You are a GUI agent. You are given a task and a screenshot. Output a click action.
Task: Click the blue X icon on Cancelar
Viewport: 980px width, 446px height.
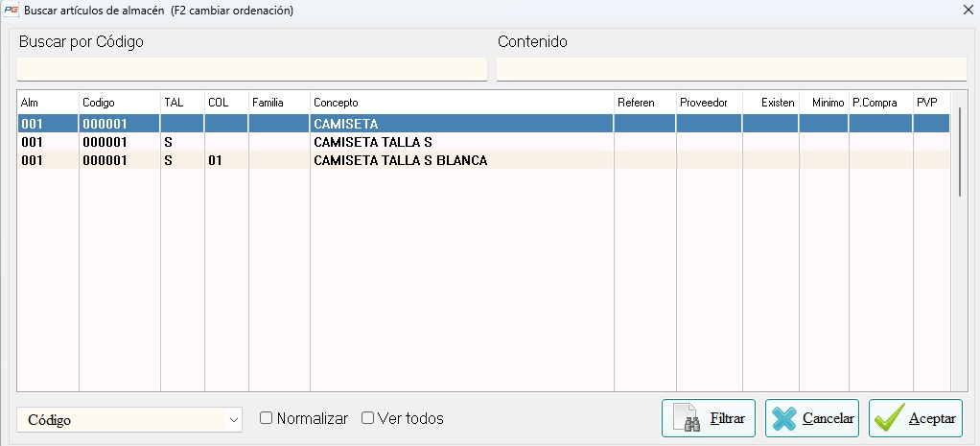[x=783, y=418]
